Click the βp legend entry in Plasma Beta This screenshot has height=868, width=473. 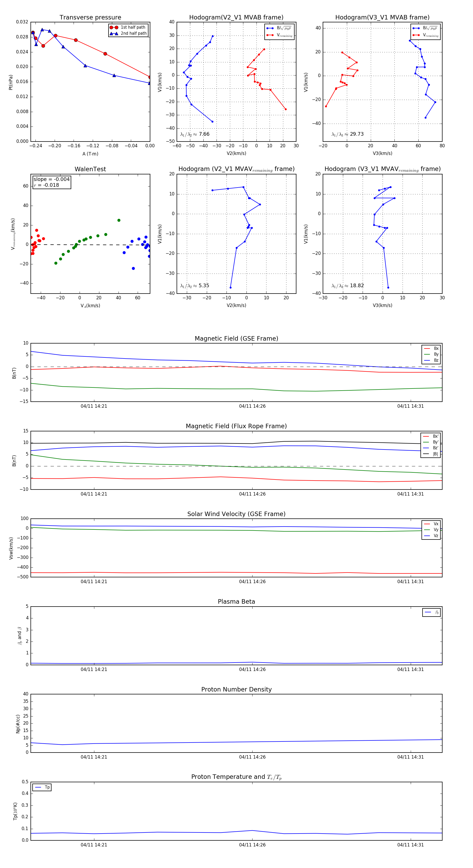point(431,612)
